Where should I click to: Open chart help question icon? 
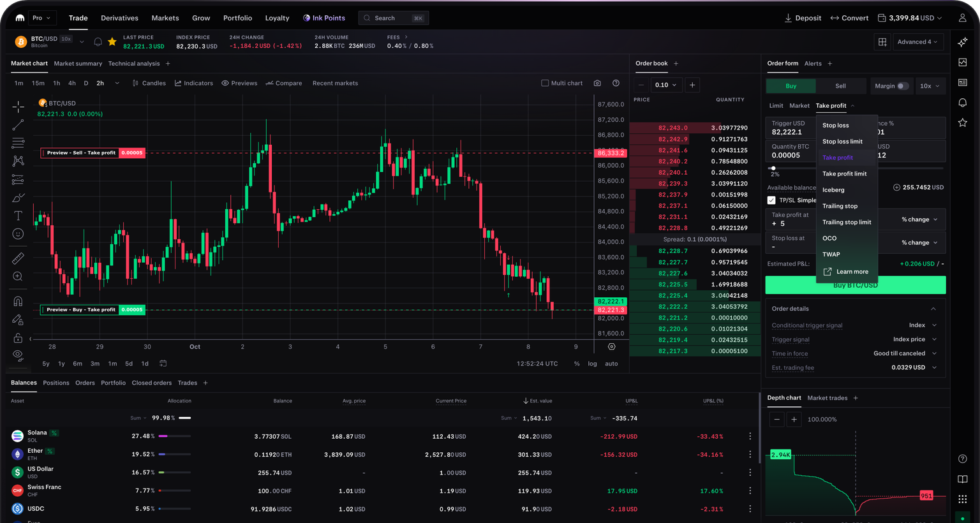click(616, 83)
